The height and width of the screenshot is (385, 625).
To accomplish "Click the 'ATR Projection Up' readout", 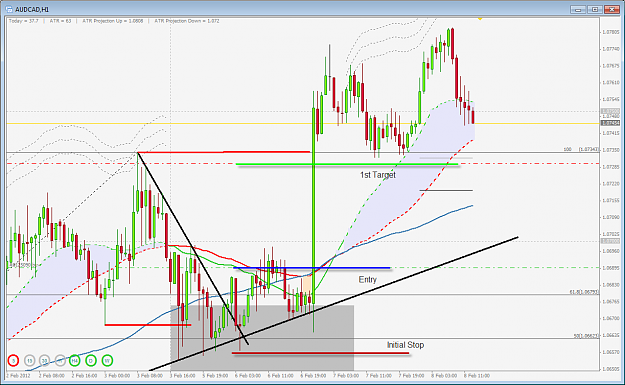I will [112, 21].
